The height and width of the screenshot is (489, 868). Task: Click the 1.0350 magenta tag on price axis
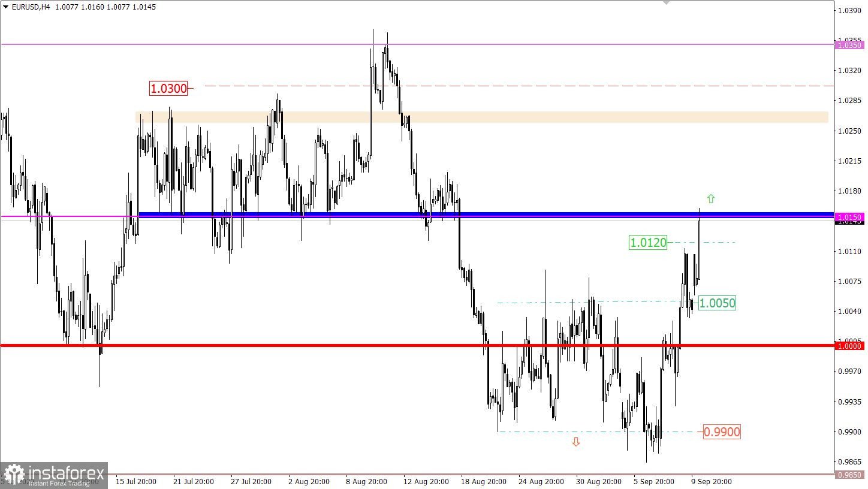click(850, 45)
